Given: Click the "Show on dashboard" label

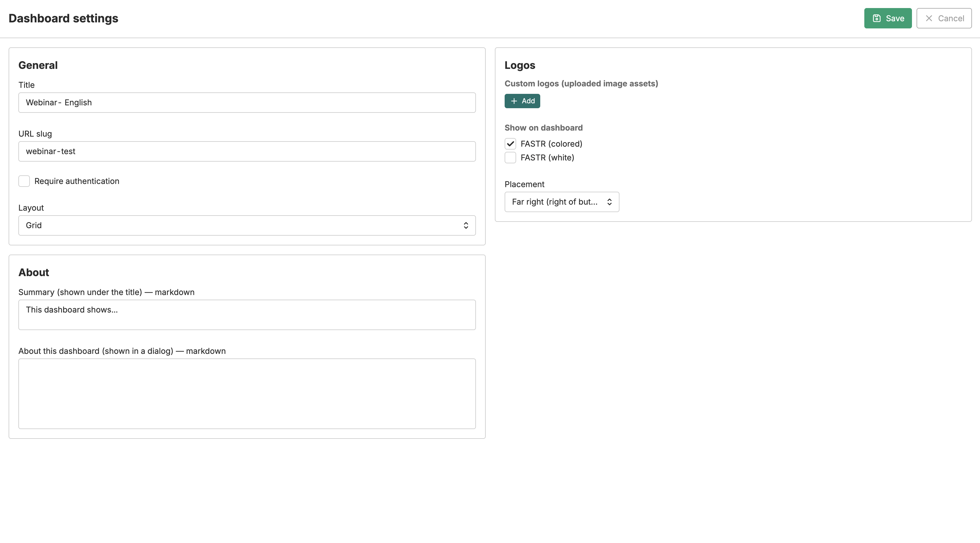Looking at the screenshot, I should [543, 128].
